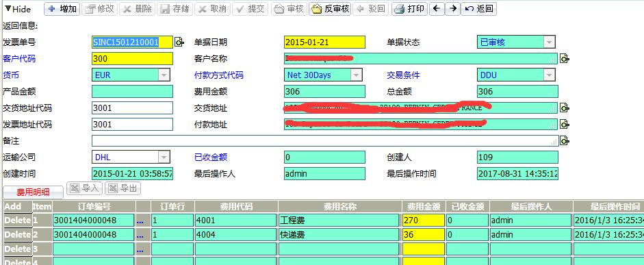Click the 打印 (Print) toolbar button
Viewport: 644px width, 265px height.
(x=409, y=9)
